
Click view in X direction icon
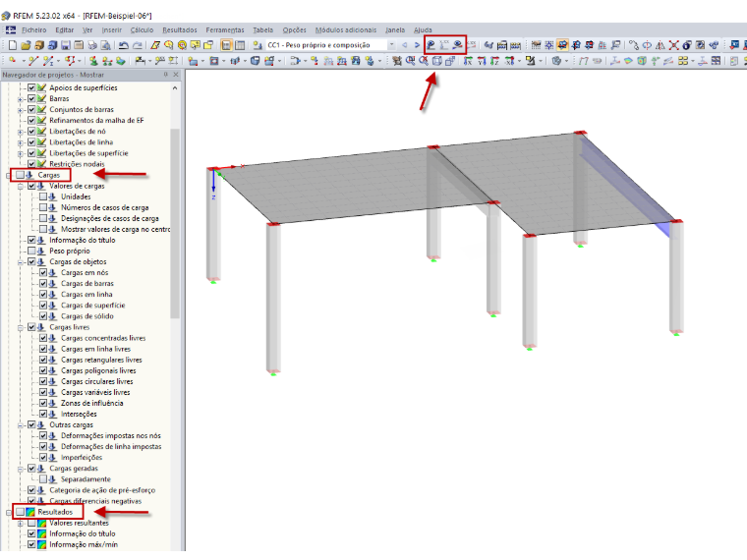468,61
